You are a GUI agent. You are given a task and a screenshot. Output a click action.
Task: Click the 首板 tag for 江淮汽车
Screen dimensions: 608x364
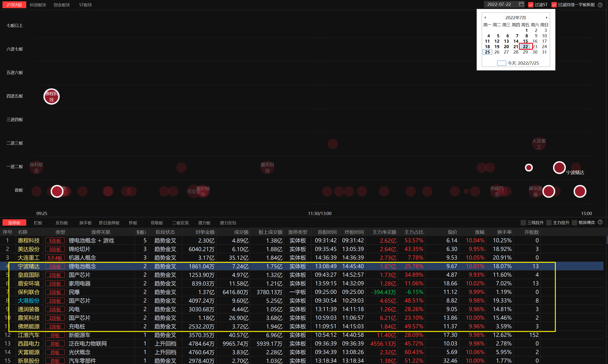[55, 335]
